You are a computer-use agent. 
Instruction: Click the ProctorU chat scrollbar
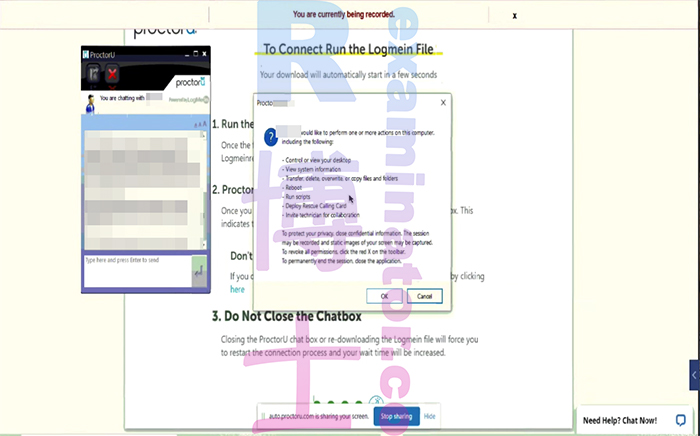click(x=204, y=189)
